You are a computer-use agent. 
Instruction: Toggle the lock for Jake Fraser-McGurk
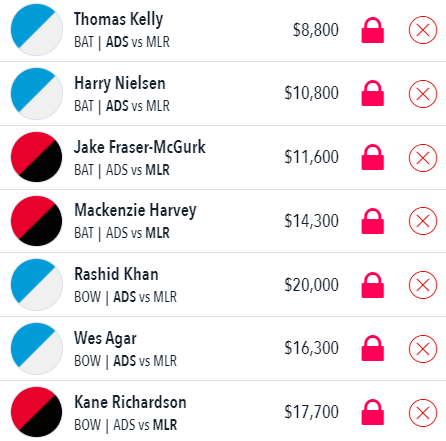click(373, 157)
